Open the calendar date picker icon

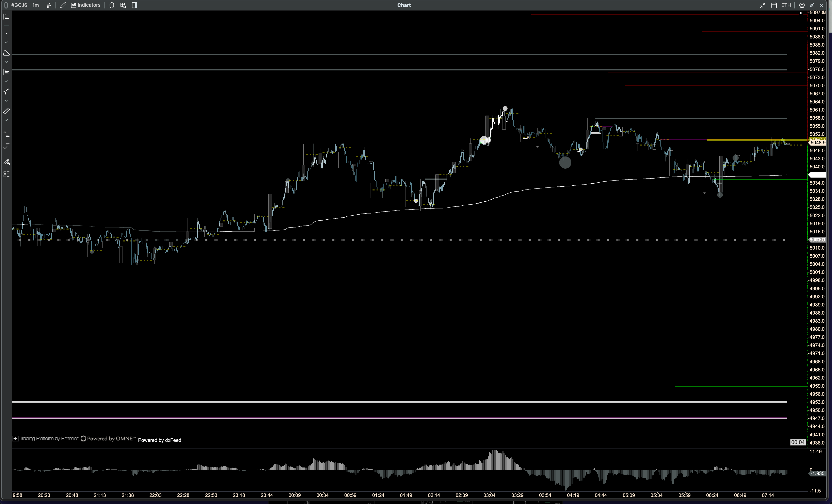click(x=774, y=5)
